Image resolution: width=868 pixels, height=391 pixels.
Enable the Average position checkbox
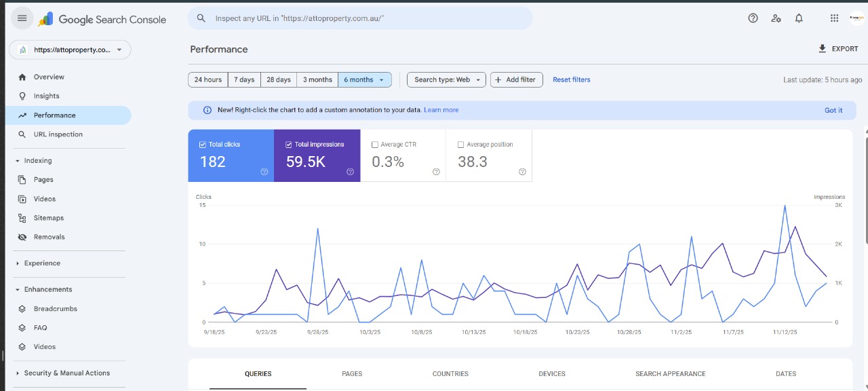coord(461,145)
